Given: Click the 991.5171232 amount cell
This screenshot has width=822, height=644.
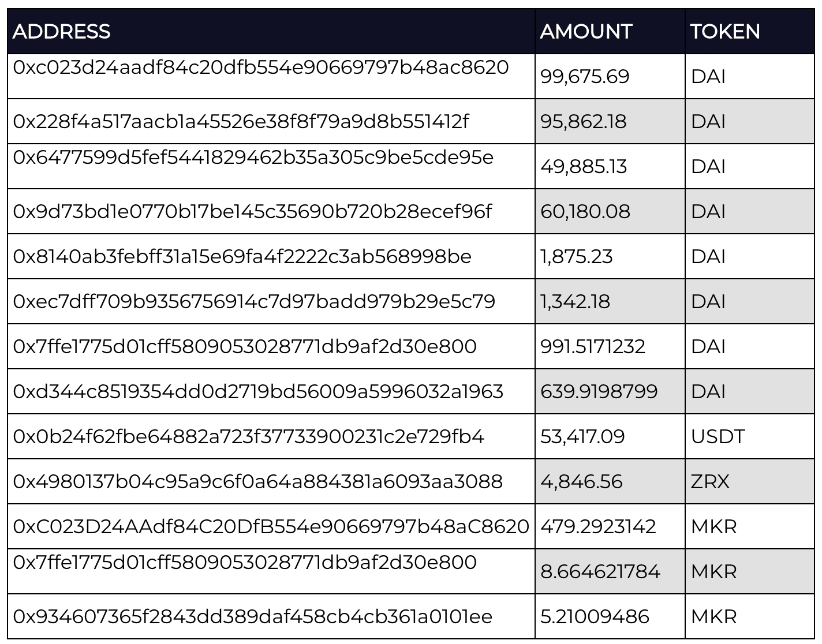Looking at the screenshot, I should (610, 346).
